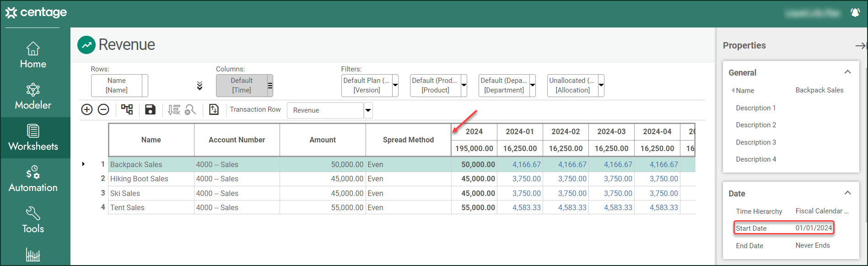Add a new row with the plus icon
The height and width of the screenshot is (266, 868).
click(87, 109)
